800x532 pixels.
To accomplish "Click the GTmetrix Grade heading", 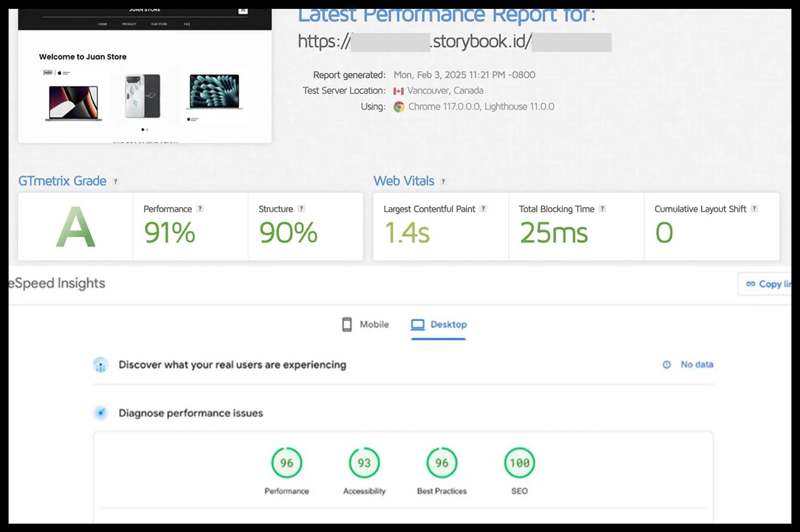I will click(x=62, y=181).
